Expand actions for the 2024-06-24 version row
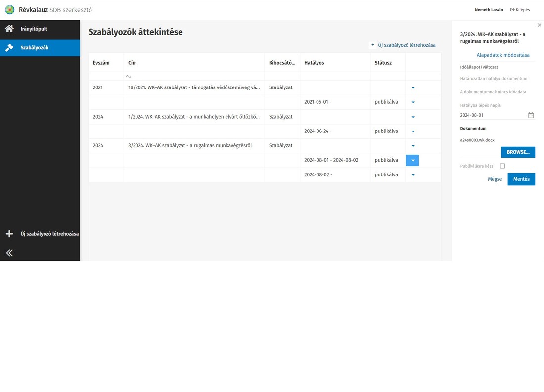This screenshot has height=392, width=544. pyautogui.click(x=413, y=131)
